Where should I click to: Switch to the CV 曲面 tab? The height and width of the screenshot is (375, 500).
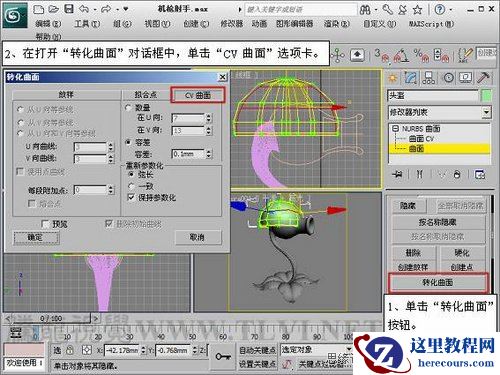198,95
